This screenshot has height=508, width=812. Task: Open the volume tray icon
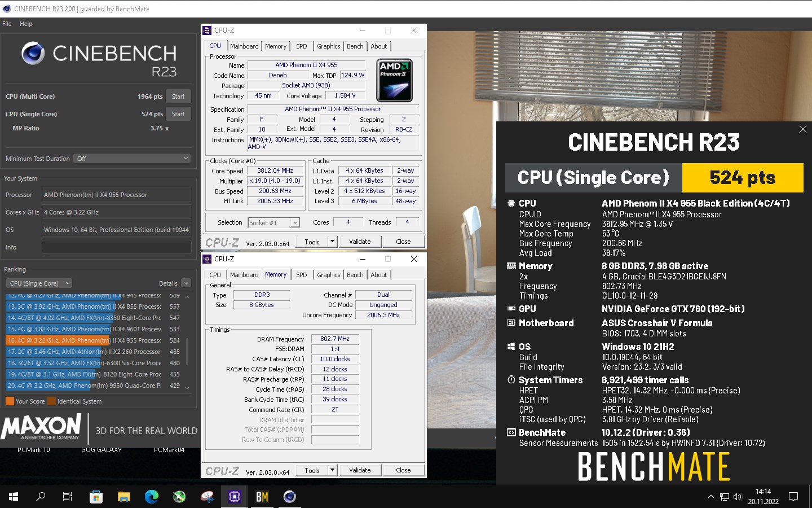point(738,497)
